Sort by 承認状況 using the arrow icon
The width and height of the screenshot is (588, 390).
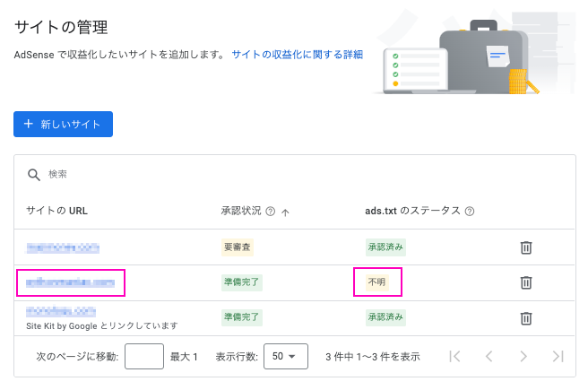point(285,212)
